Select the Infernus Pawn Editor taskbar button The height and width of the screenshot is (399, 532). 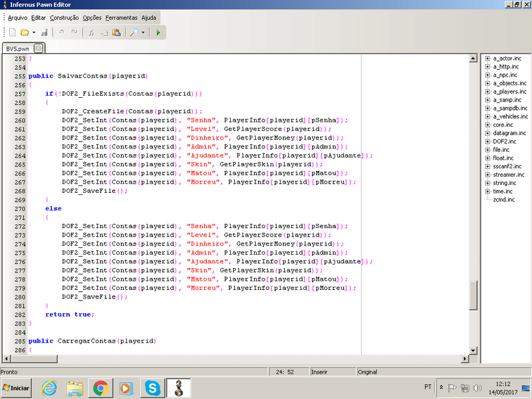(x=178, y=388)
